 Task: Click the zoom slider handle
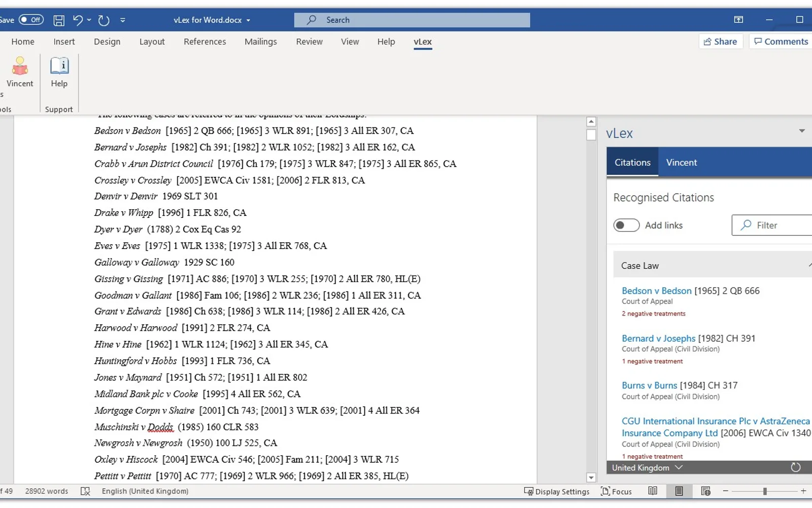click(x=765, y=491)
